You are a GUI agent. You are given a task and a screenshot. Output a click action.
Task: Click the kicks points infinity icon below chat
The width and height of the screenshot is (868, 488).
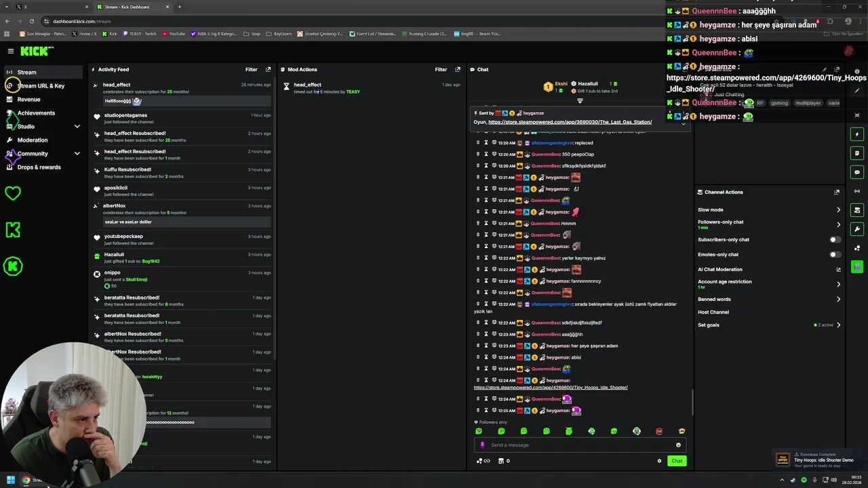(x=484, y=461)
